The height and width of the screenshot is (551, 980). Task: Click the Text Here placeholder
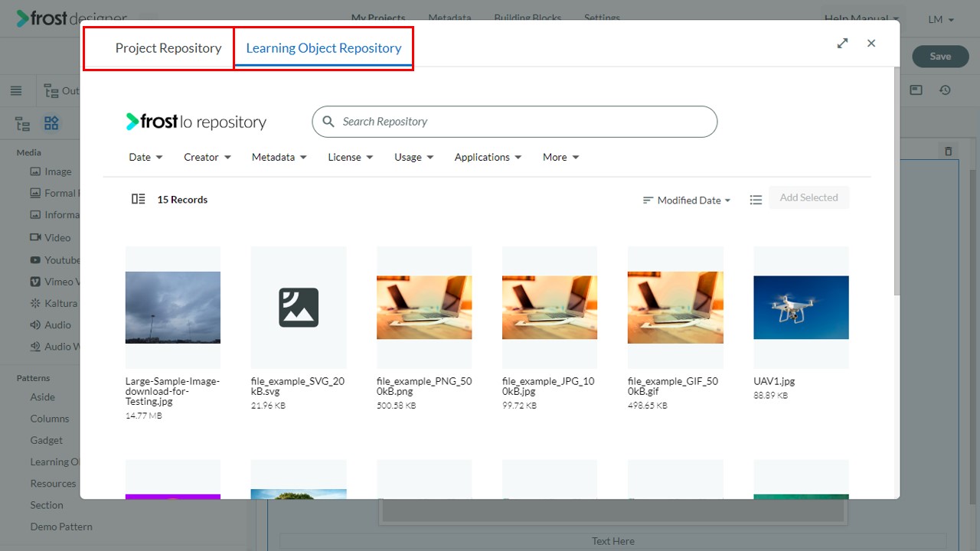pyautogui.click(x=612, y=541)
